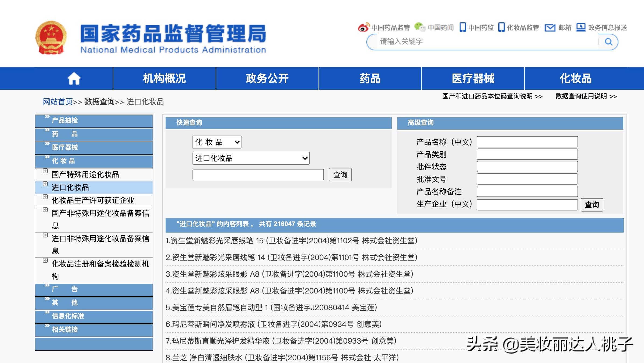Open the 进口化妆品 sub-category dropdown
The image size is (644, 363).
251,158
